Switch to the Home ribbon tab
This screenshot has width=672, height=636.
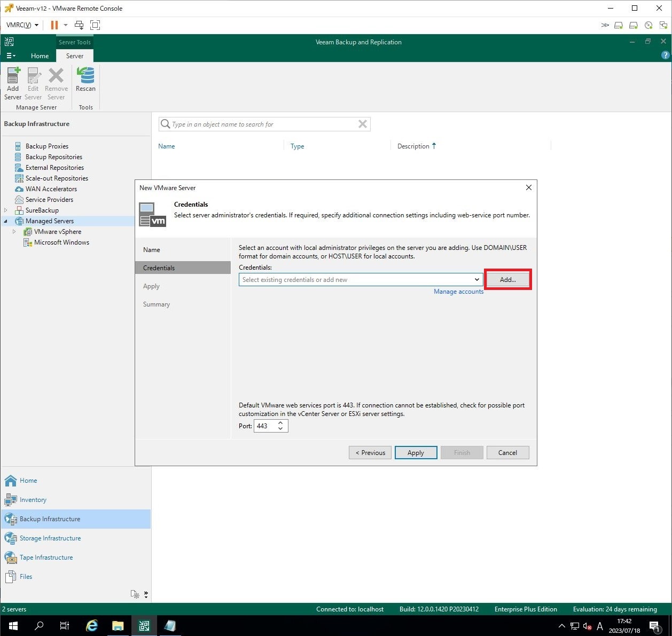click(40, 56)
